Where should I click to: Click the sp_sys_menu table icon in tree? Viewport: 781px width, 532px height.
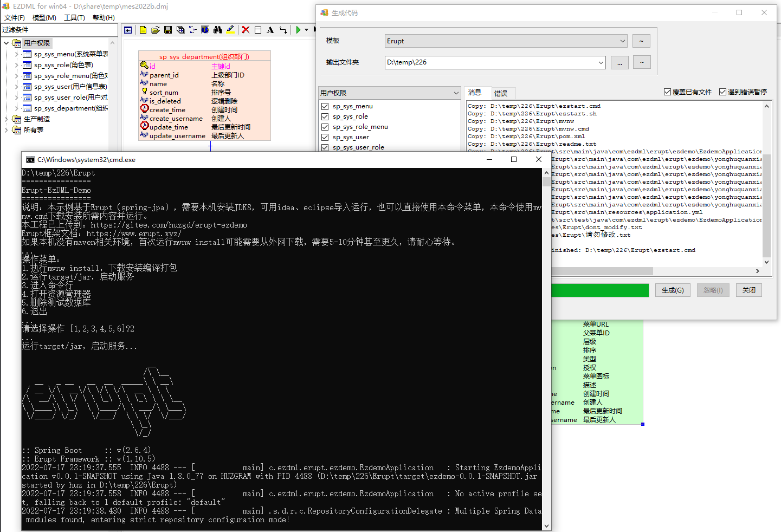(27, 54)
